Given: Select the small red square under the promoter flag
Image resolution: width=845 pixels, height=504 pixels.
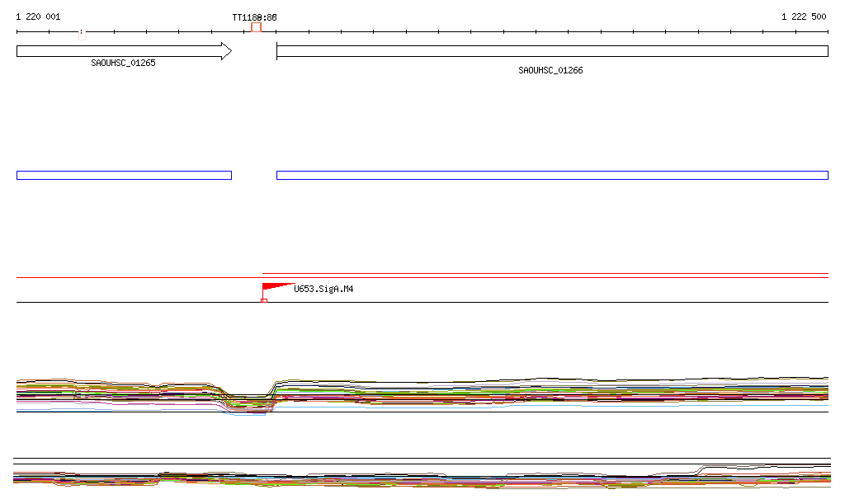Looking at the screenshot, I should (x=263, y=300).
